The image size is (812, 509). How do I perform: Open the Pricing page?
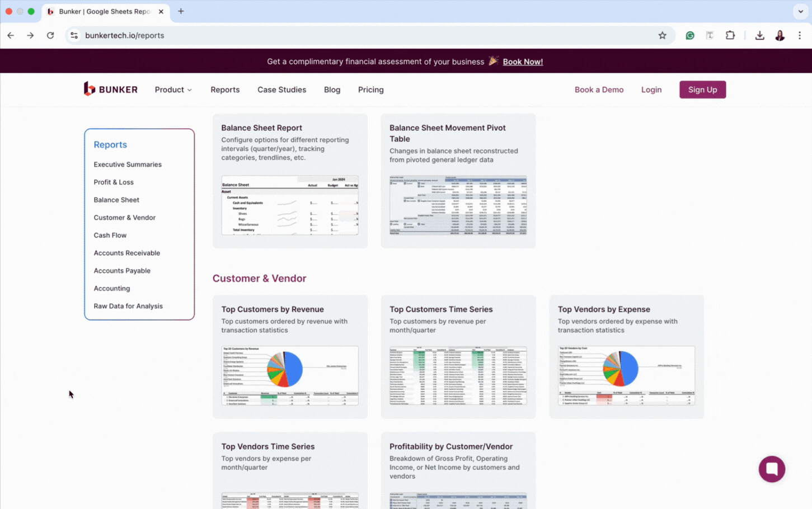click(x=371, y=89)
